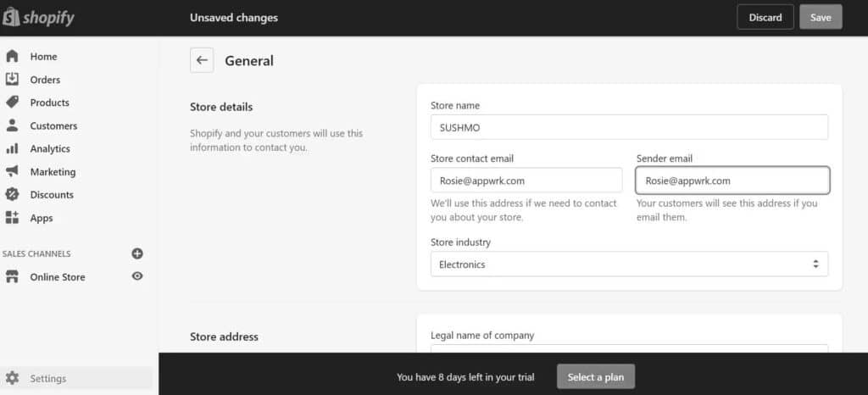
Task: Open Analytics bar chart icon
Action: (12, 148)
